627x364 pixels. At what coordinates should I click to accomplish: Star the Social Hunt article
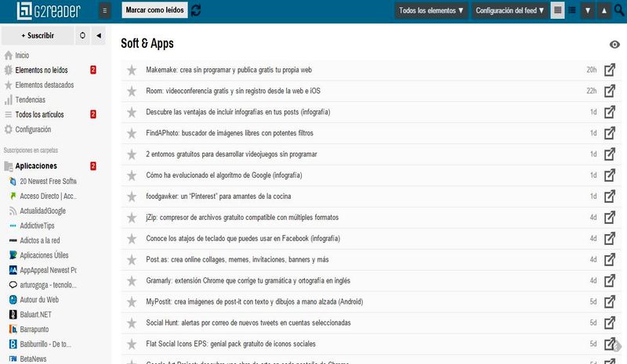(x=132, y=323)
